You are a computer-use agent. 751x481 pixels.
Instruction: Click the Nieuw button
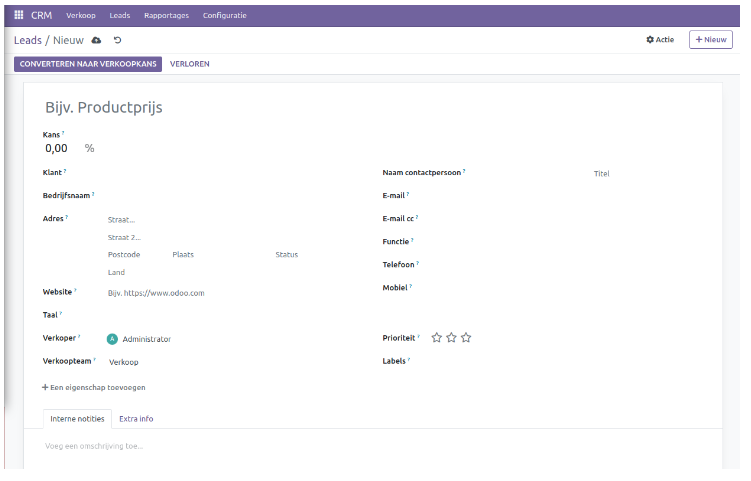[711, 40]
